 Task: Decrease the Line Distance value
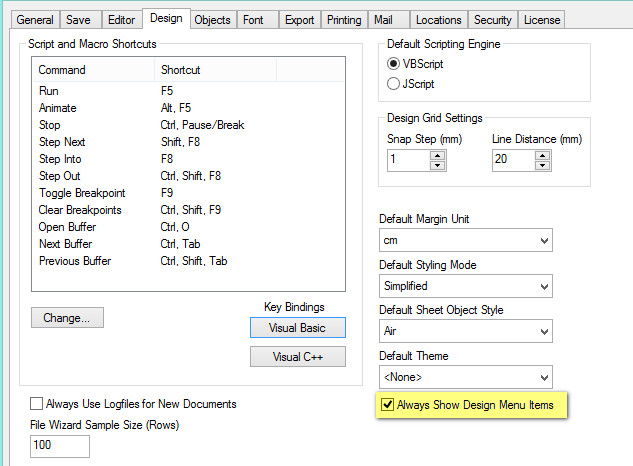coord(543,166)
